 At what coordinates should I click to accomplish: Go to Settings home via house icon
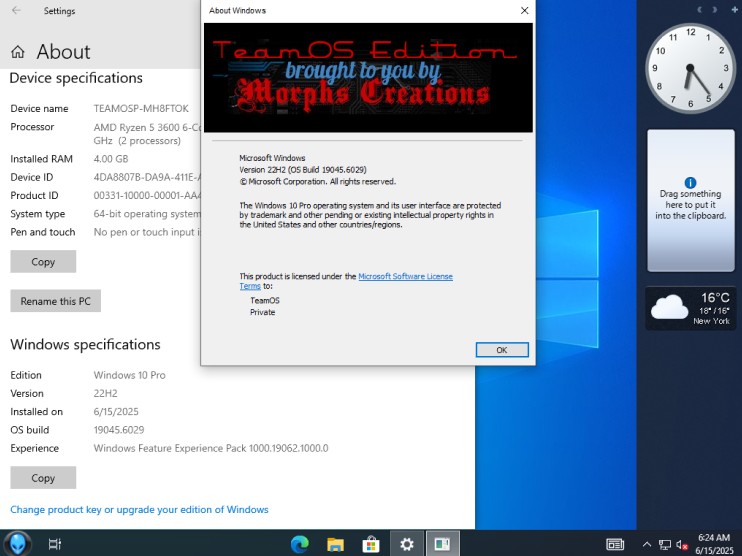click(18, 52)
